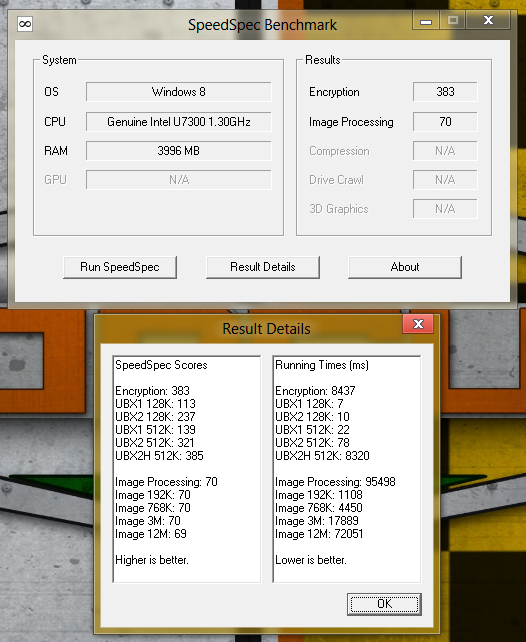Select the score line UBX2H 512K: 385
This screenshot has height=642, width=526.
coord(159,456)
